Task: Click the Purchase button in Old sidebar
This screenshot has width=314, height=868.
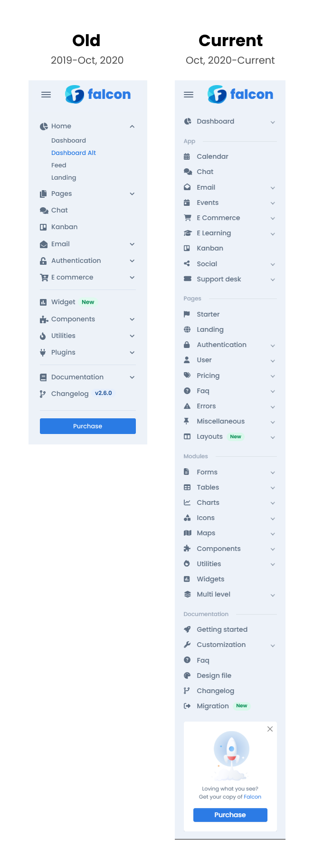Action: point(88,426)
